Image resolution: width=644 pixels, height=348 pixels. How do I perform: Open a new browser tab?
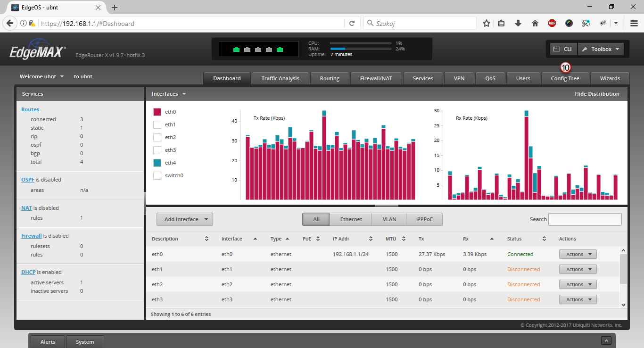[x=115, y=8]
